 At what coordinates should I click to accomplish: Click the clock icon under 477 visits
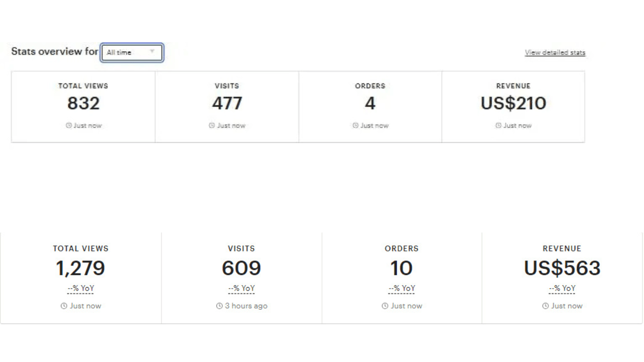(212, 126)
